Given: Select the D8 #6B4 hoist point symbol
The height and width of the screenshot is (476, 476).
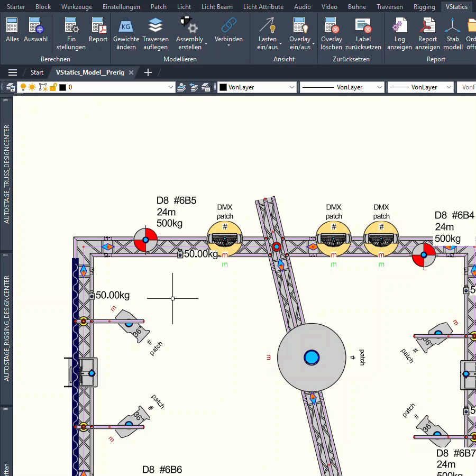Looking at the screenshot, I should (x=424, y=255).
